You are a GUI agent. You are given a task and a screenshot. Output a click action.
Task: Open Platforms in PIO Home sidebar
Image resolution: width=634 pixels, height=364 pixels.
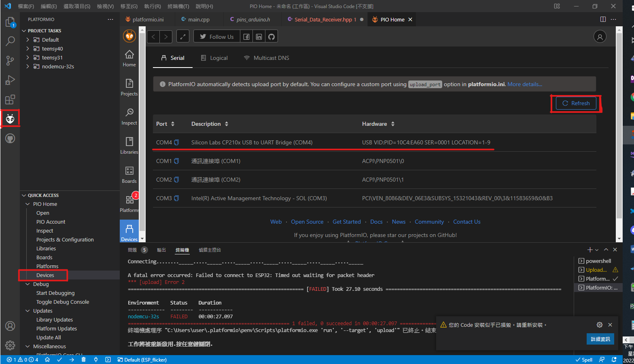pos(129,204)
